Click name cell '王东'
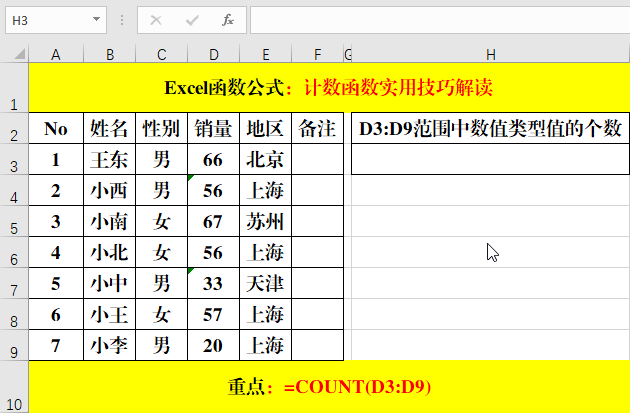 click(110, 159)
